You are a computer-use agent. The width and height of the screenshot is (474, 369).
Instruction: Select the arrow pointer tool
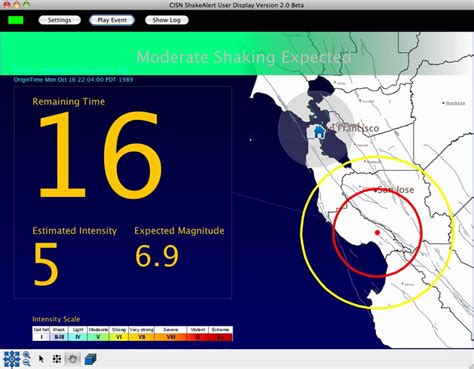click(41, 359)
